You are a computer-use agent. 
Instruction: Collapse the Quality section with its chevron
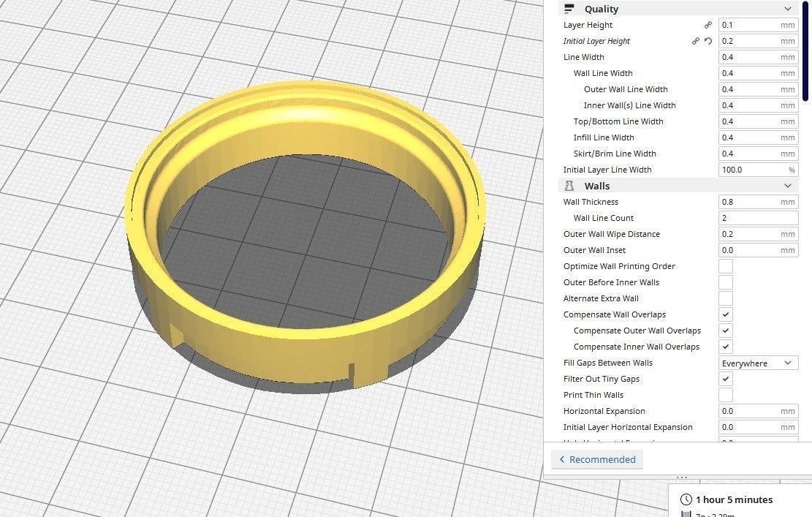click(x=788, y=9)
